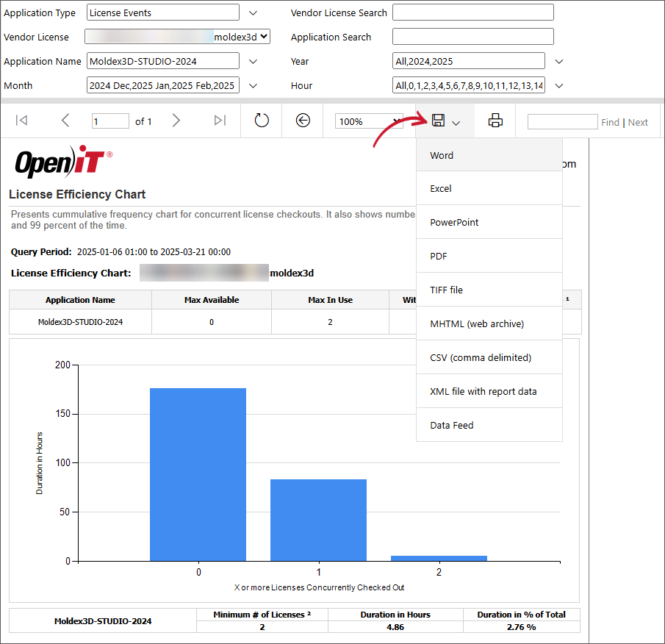The height and width of the screenshot is (644, 665).
Task: Export report as Excel
Action: tap(441, 189)
